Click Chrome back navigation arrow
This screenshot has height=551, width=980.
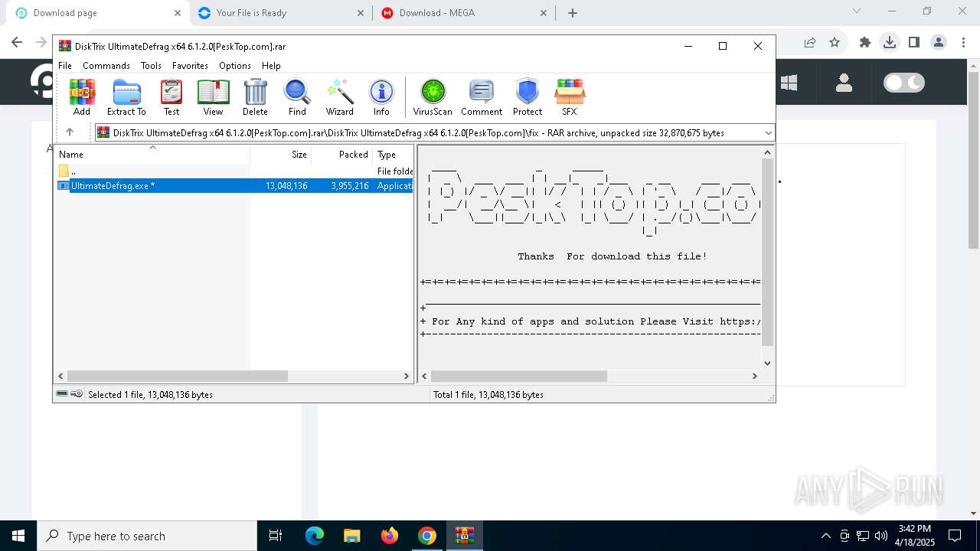[17, 43]
